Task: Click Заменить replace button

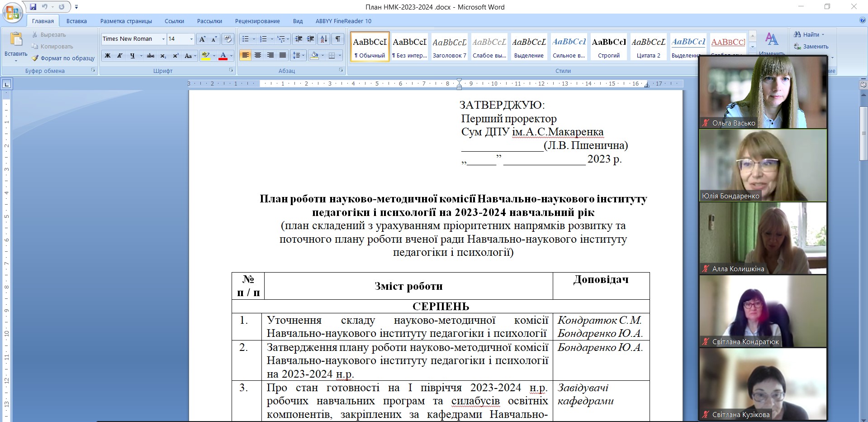Action: point(811,46)
